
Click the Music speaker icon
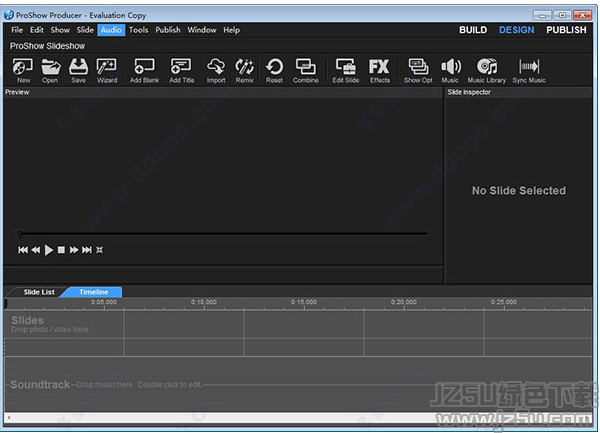click(450, 71)
